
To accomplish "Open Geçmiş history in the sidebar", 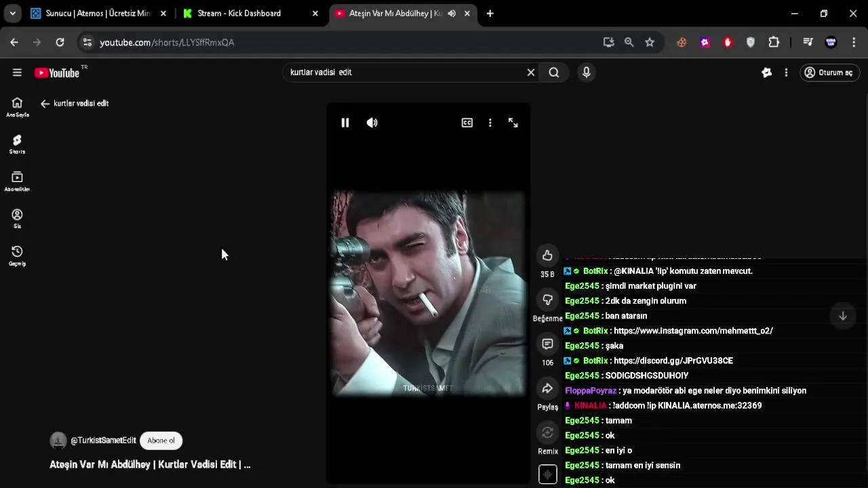I will coord(18,256).
